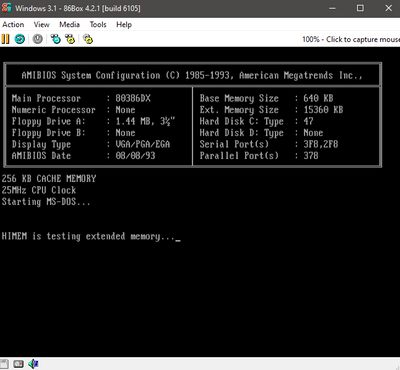Click the 'Numeric Processor' label
The width and height of the screenshot is (400, 370).
point(54,110)
